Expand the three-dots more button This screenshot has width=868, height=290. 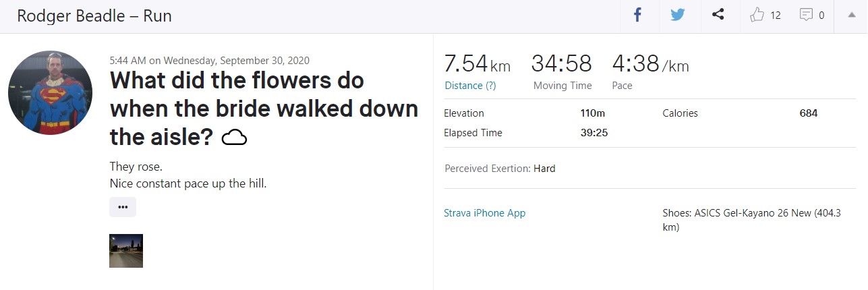[123, 207]
